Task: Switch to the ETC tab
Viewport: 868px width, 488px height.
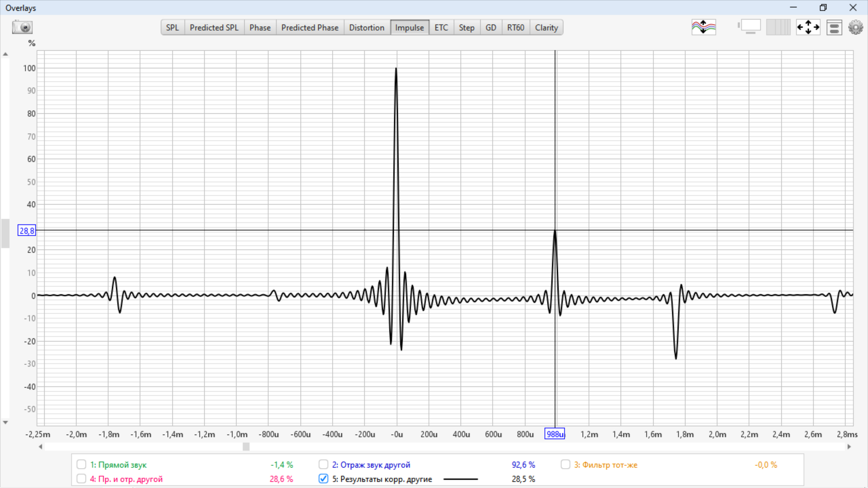Action: click(x=441, y=28)
